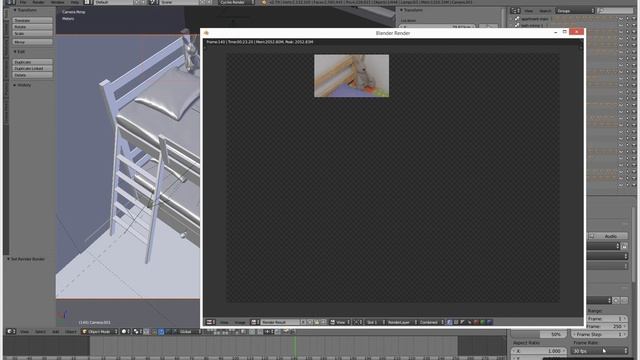This screenshot has height=360, width=640.
Task: Click the rendered rabbit border region thumbnail
Action: click(x=351, y=76)
